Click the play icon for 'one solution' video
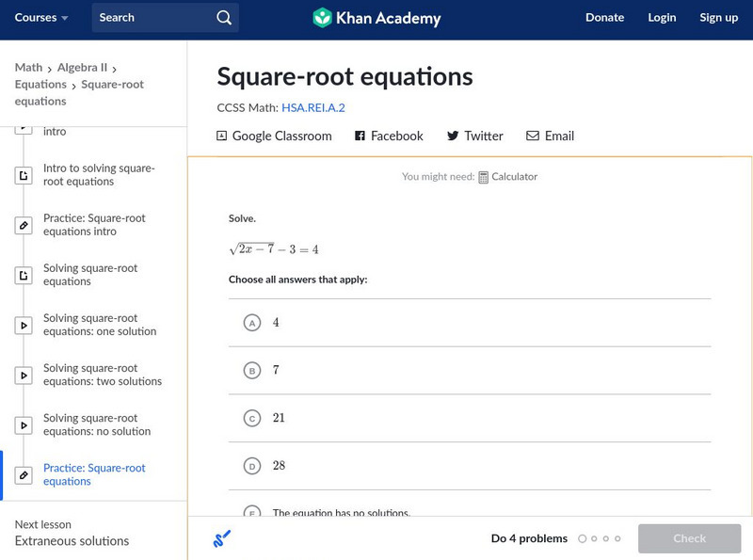 click(22, 324)
